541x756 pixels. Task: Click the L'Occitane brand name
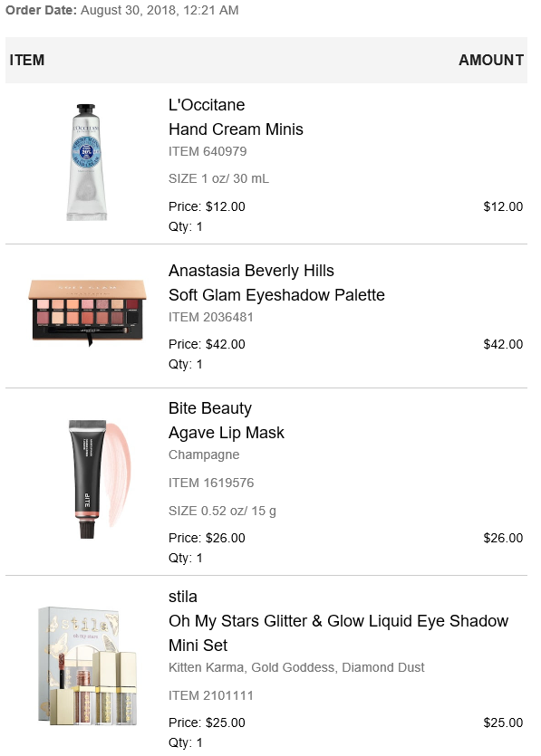(207, 105)
